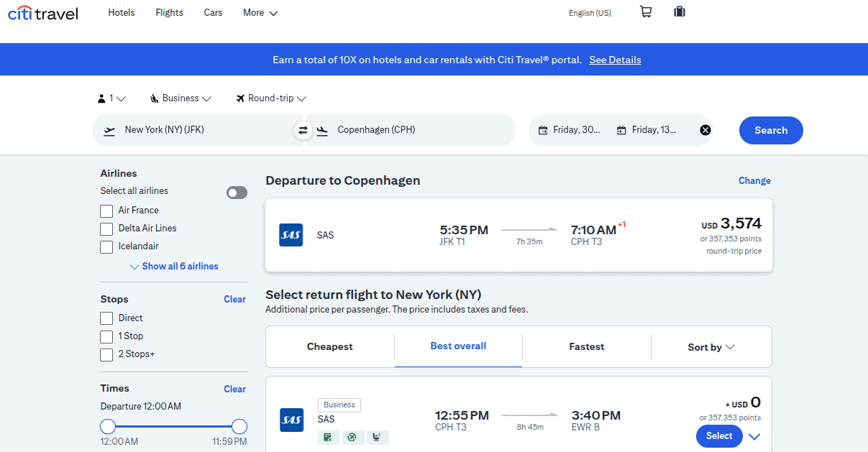Image resolution: width=868 pixels, height=452 pixels.
Task: Expand flight details chevron next to Select
Action: 753,436
